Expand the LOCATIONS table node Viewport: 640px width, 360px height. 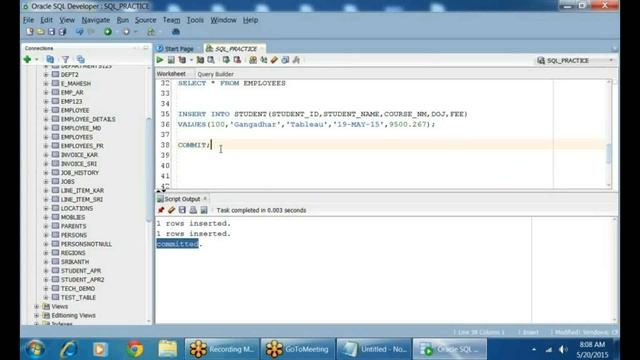(46, 209)
